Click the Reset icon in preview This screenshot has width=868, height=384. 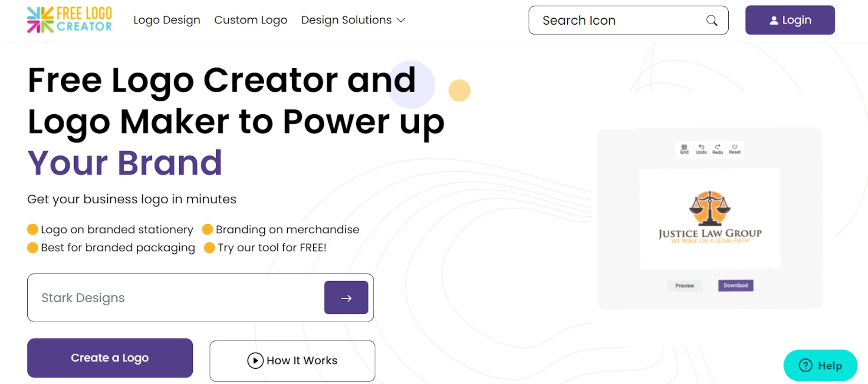735,149
